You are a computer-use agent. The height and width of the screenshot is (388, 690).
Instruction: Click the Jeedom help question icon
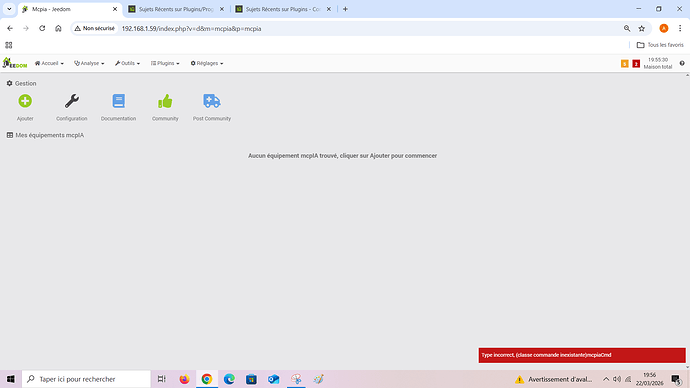[x=682, y=63]
